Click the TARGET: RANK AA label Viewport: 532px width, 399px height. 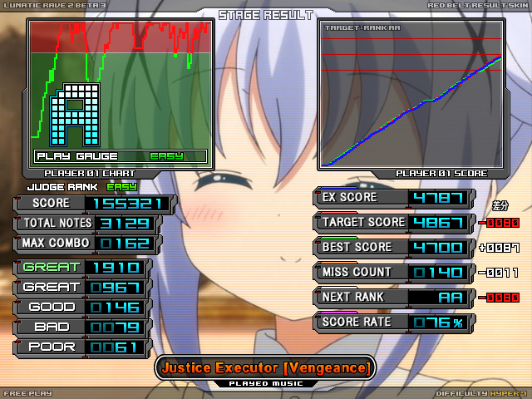pos(362,27)
